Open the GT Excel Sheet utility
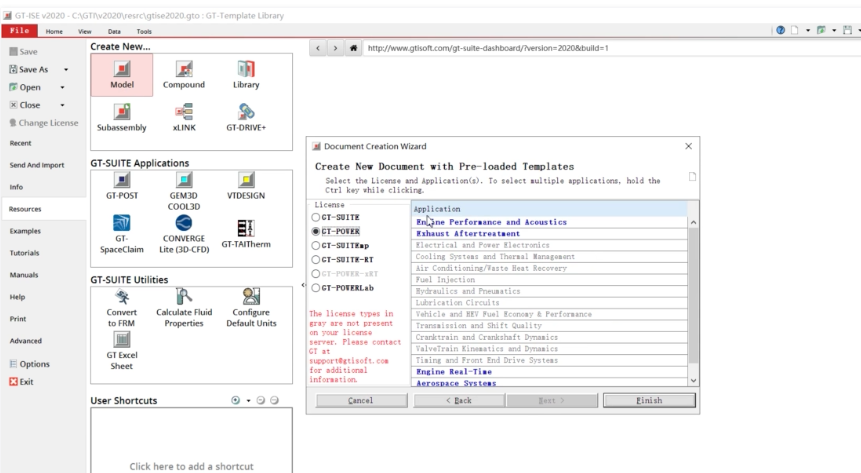The width and height of the screenshot is (861, 473). coord(122,351)
